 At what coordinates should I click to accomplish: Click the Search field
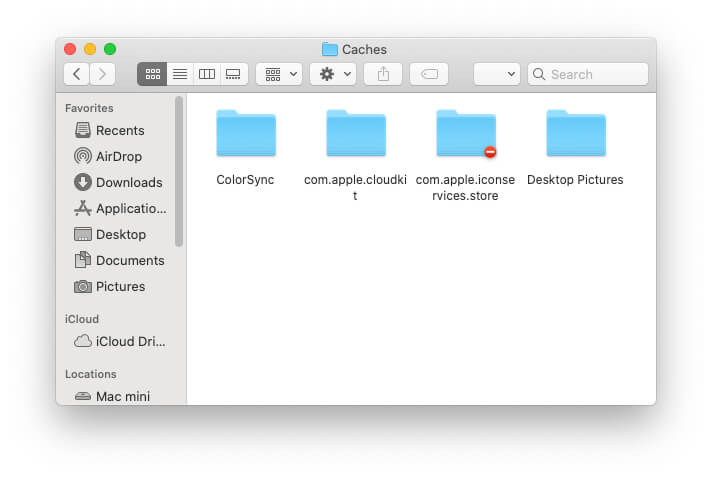[x=588, y=74]
